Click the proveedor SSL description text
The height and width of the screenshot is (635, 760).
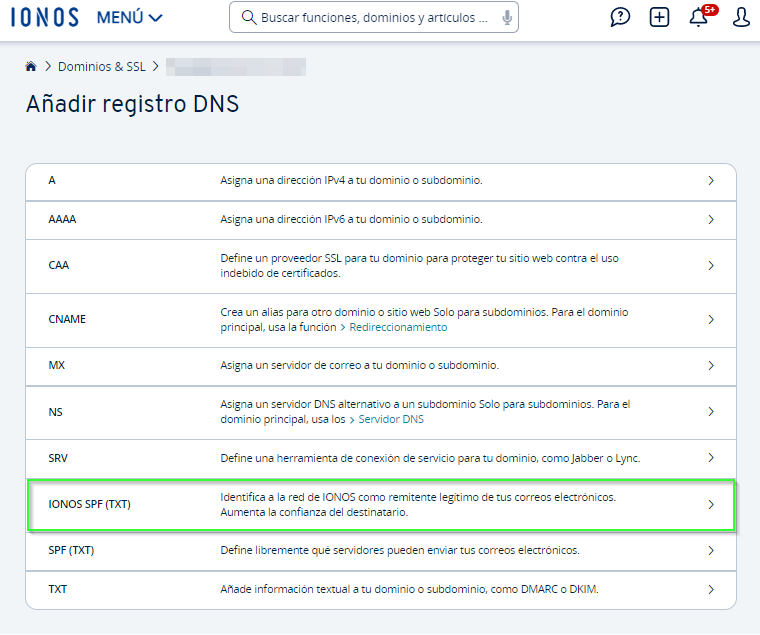[420, 266]
